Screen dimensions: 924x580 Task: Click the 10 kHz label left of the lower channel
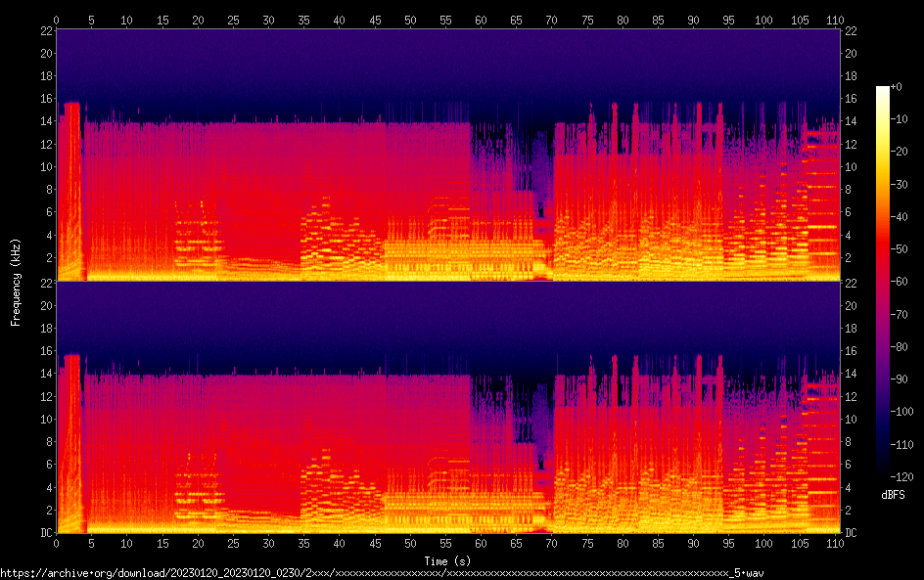[x=44, y=419]
